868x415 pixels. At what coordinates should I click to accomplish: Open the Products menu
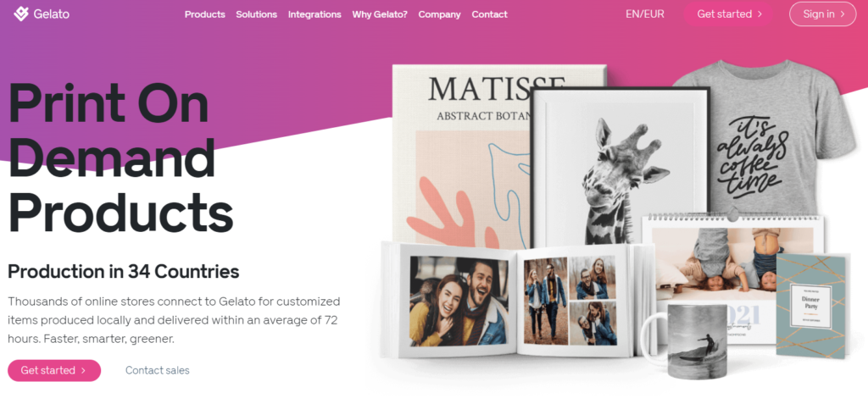click(205, 14)
